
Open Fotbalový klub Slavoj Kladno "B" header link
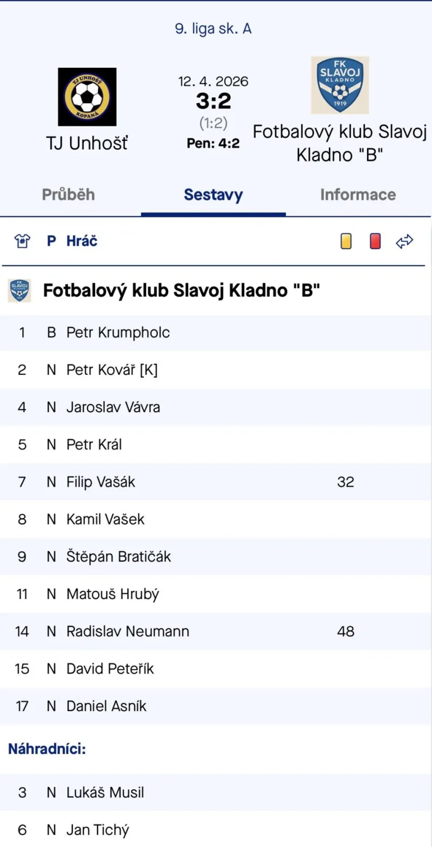340,143
